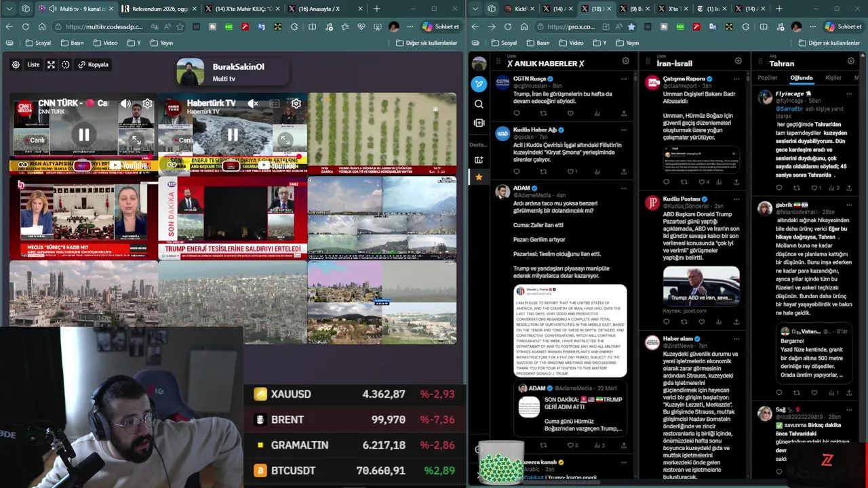Reload the Multi tv page
The height and width of the screenshot is (488, 868).
25,26
